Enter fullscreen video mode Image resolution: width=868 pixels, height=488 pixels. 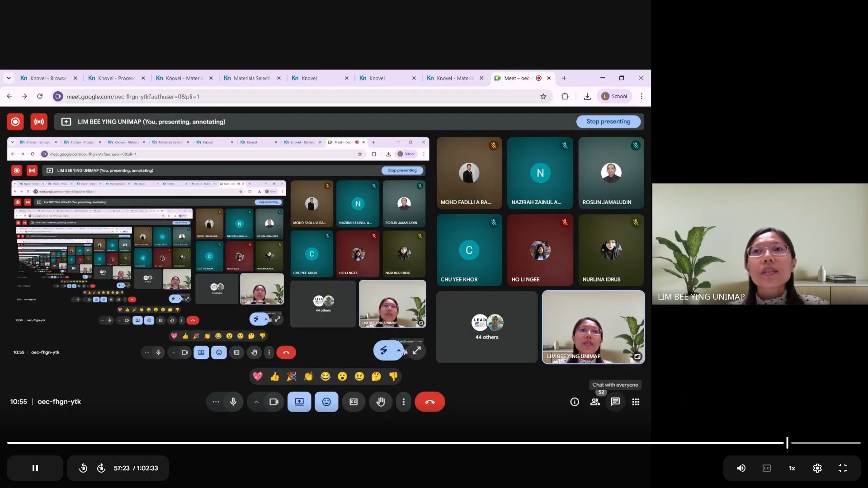tap(842, 468)
